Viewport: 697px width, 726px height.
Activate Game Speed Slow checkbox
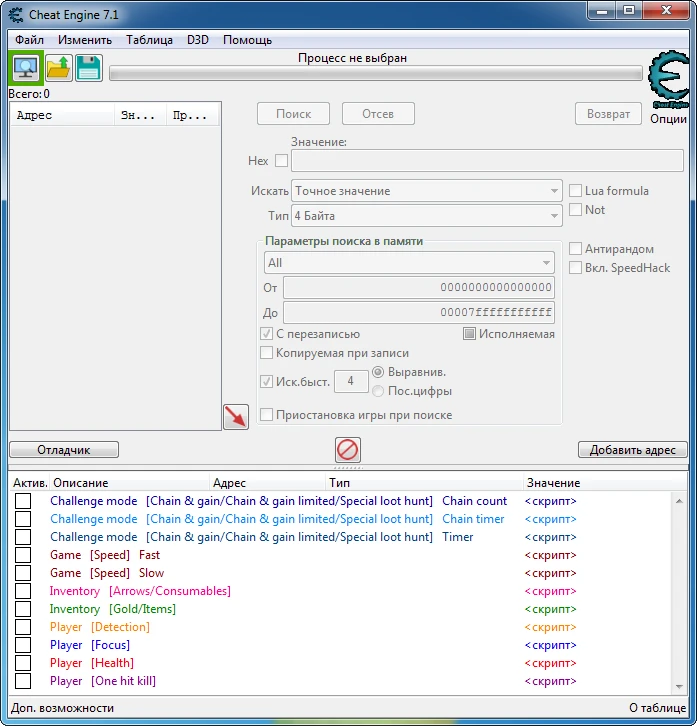pos(23,573)
